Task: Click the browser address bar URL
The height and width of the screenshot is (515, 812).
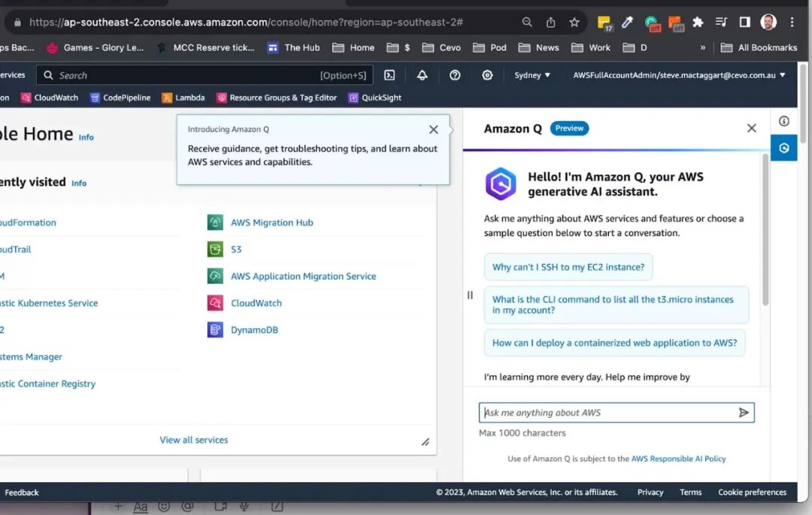Action: [x=246, y=23]
